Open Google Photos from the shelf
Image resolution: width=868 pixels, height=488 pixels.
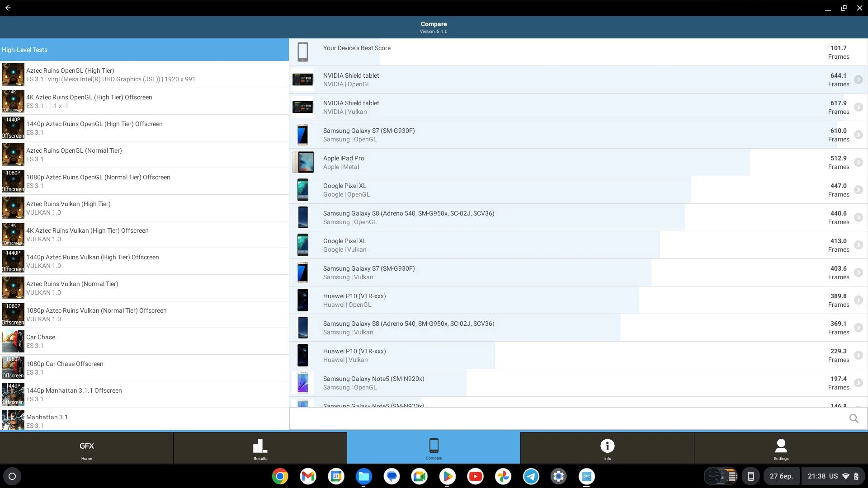click(x=503, y=476)
